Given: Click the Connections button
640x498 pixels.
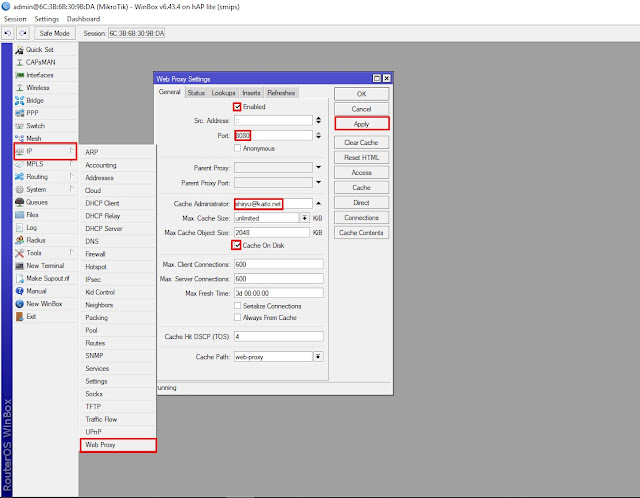Looking at the screenshot, I should pyautogui.click(x=362, y=218).
